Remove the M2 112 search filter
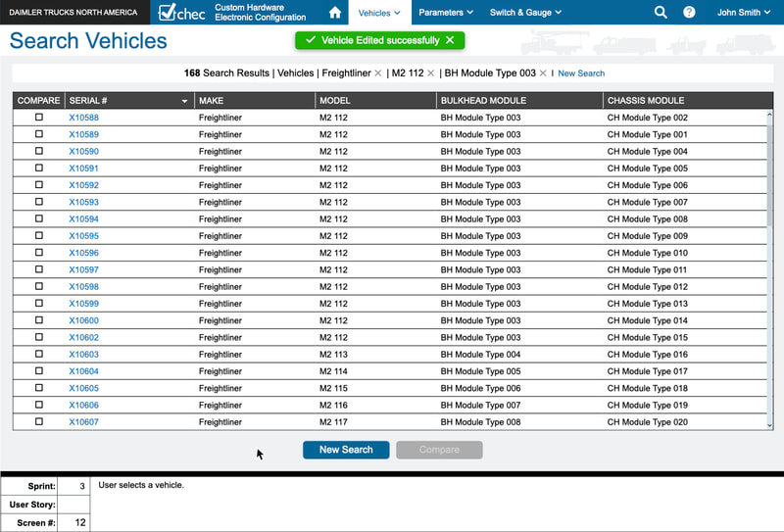The height and width of the screenshot is (532, 784). 431,73
